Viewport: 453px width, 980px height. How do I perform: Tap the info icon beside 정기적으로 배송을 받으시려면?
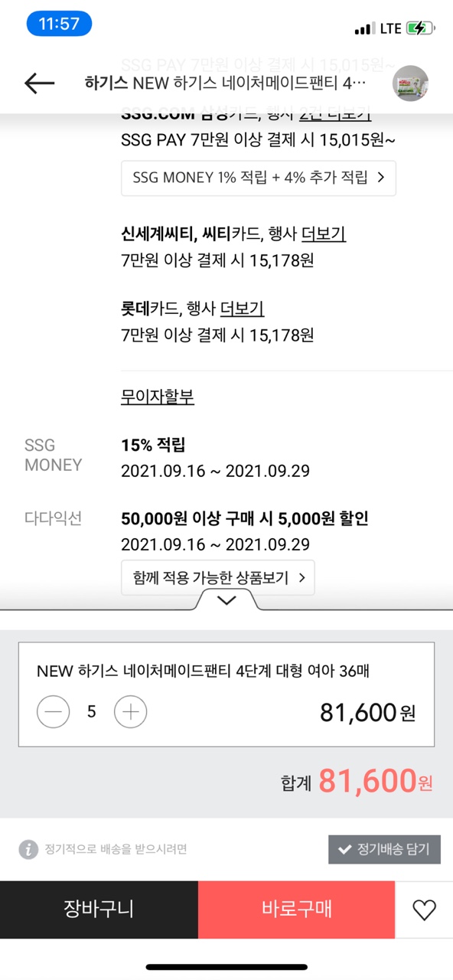(x=28, y=849)
